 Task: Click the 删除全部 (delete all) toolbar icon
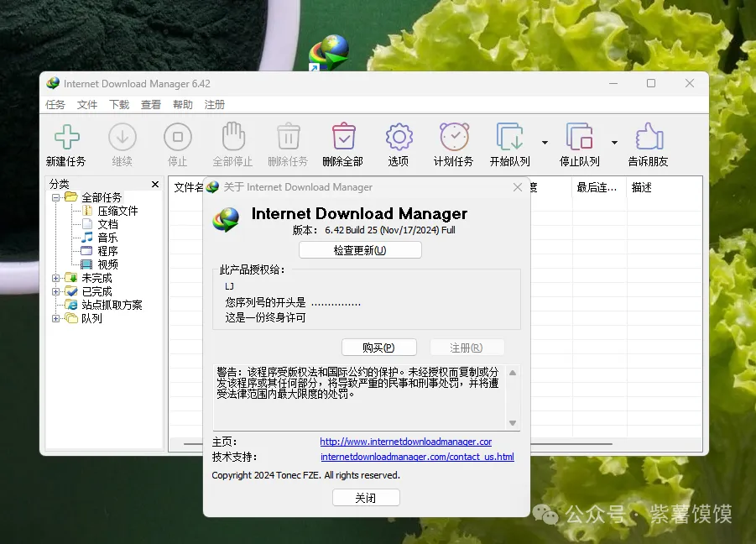coord(343,137)
